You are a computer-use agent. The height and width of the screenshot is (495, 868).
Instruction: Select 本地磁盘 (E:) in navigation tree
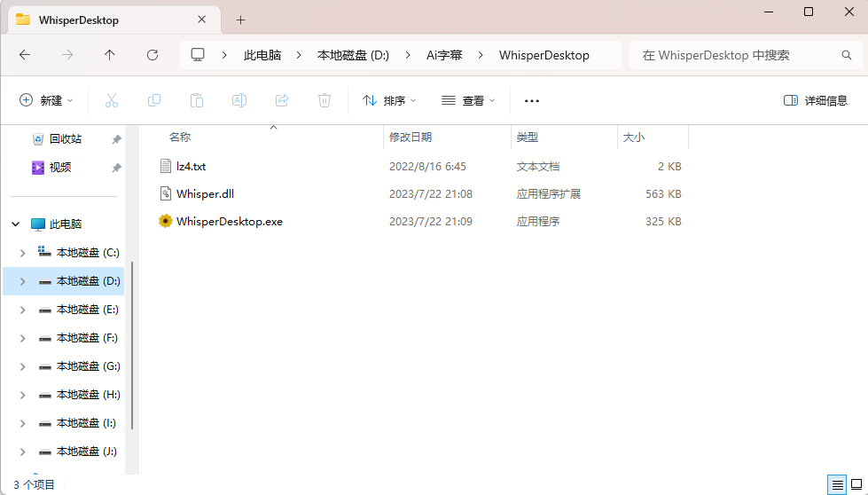88,310
